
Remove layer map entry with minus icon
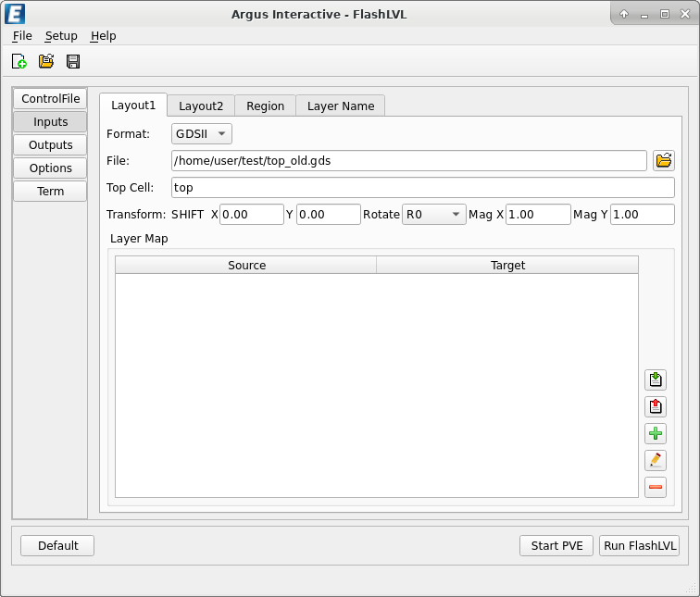pos(656,487)
